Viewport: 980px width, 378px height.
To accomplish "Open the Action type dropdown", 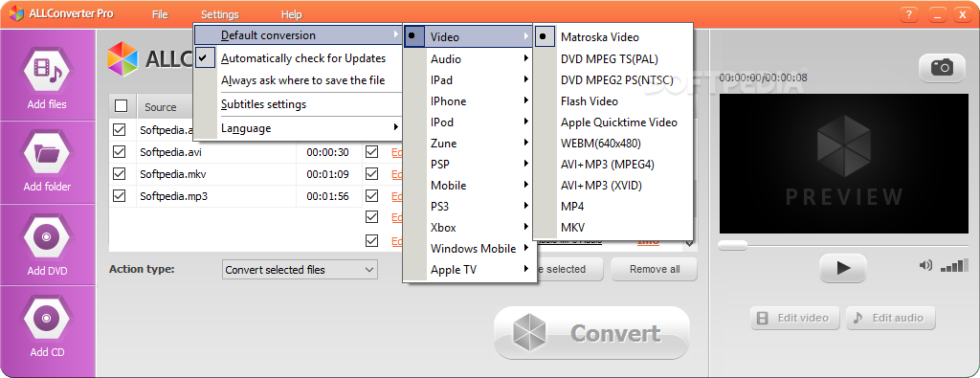I will 300,270.
